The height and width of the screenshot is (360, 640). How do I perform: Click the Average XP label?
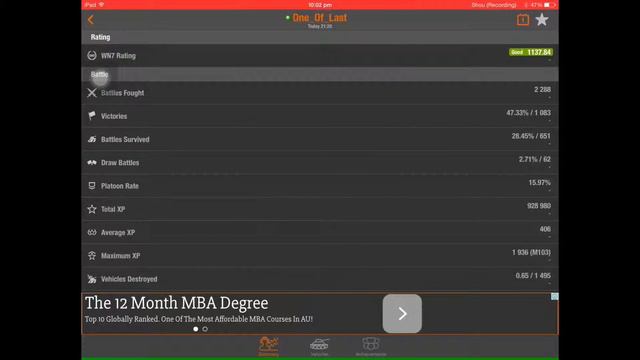coord(118,233)
